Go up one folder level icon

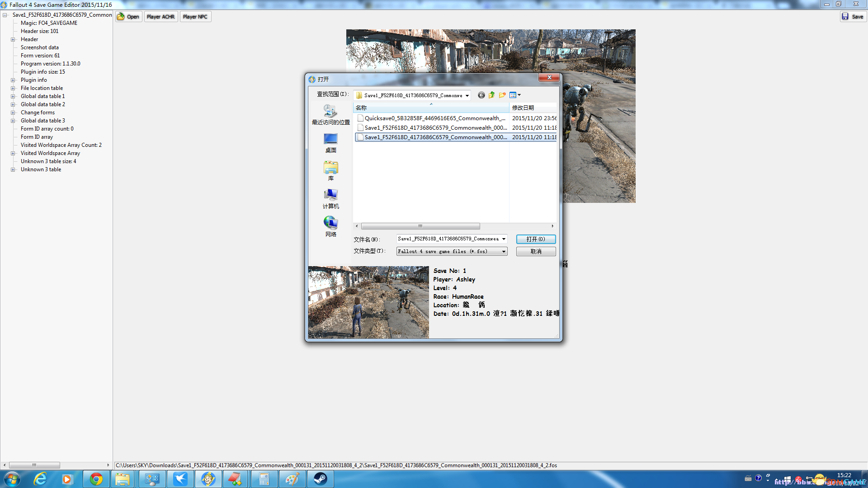tap(491, 95)
